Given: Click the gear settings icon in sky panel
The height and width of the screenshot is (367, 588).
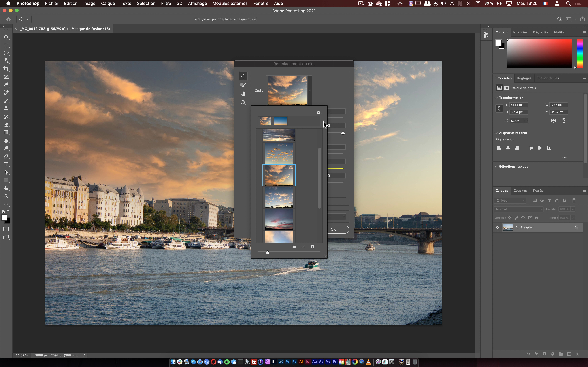Looking at the screenshot, I should pos(319,112).
